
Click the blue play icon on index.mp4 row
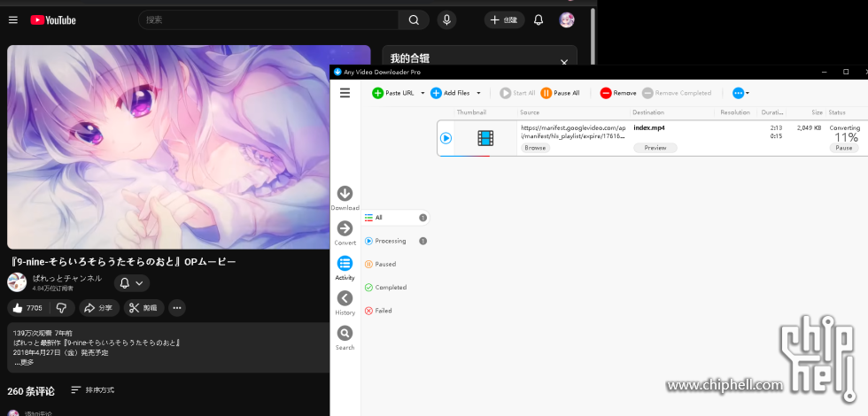[x=446, y=138]
